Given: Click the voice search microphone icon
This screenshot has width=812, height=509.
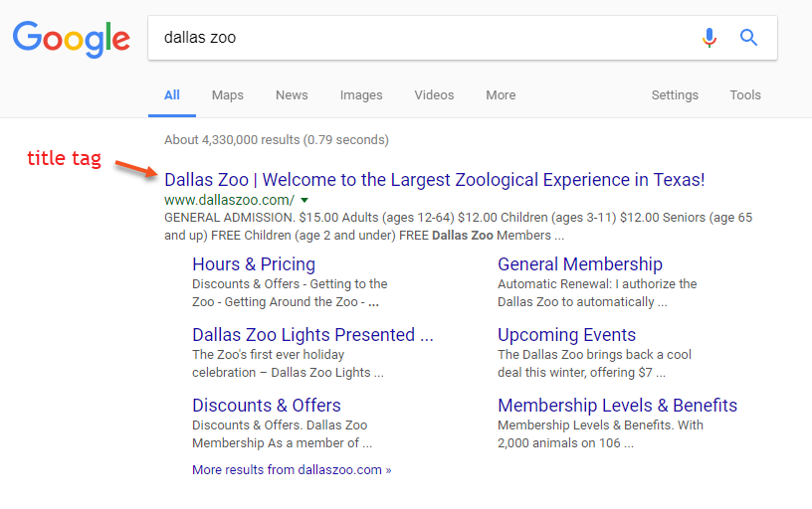Looking at the screenshot, I should (x=709, y=38).
